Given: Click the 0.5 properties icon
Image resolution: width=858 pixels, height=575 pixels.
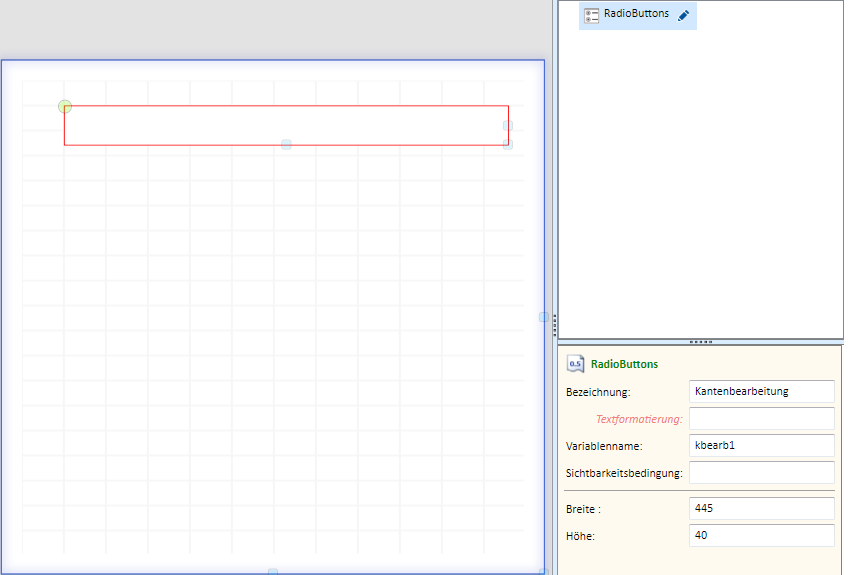Looking at the screenshot, I should (x=575, y=364).
